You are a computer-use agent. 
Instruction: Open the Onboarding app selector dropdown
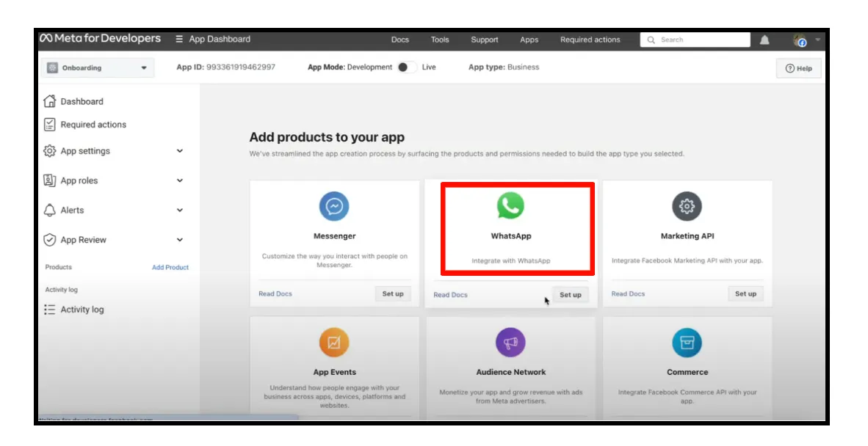click(98, 67)
